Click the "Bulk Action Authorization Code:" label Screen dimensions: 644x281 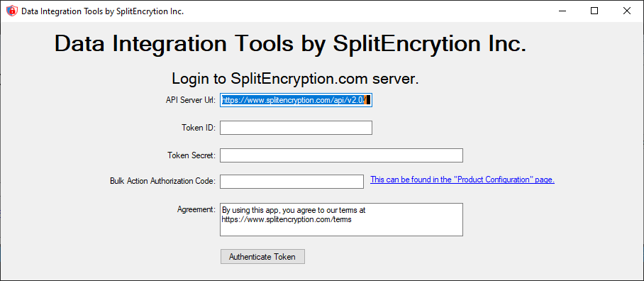(x=162, y=181)
